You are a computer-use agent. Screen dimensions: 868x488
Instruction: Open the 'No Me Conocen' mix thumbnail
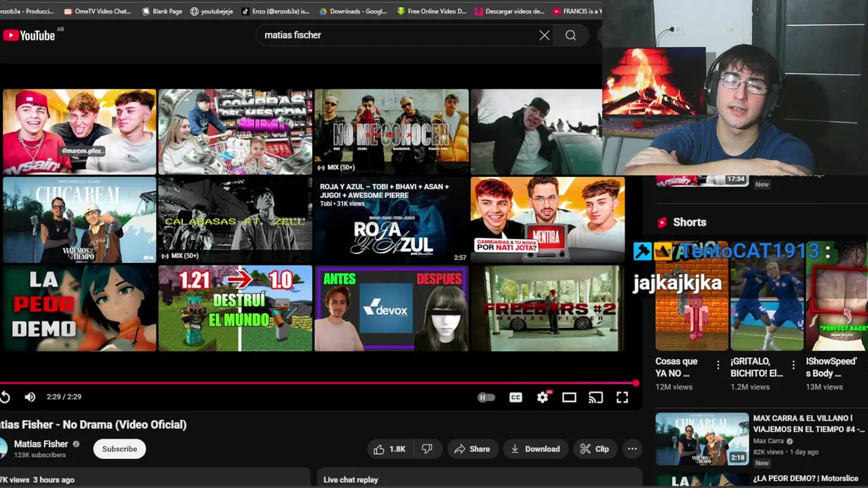click(x=391, y=131)
